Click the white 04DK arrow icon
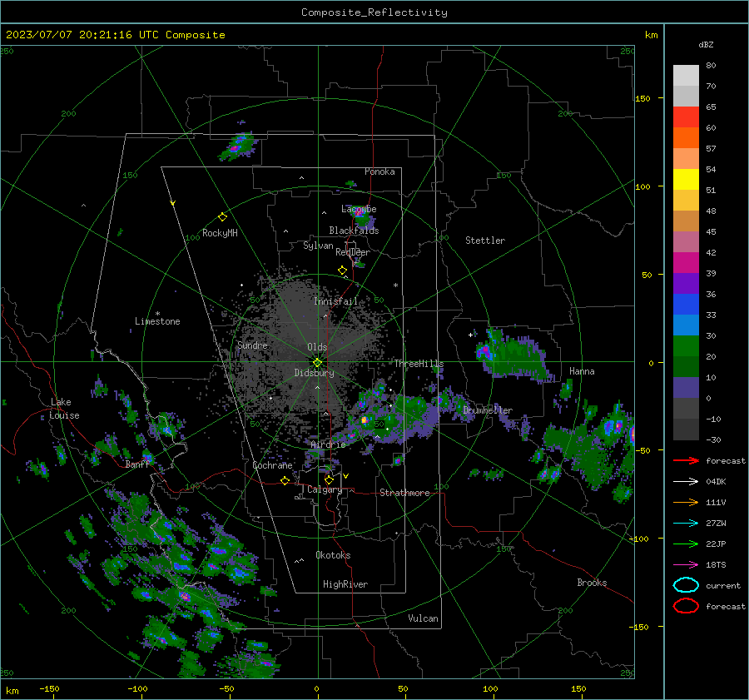Image resolution: width=749 pixels, height=700 pixels. pos(686,481)
